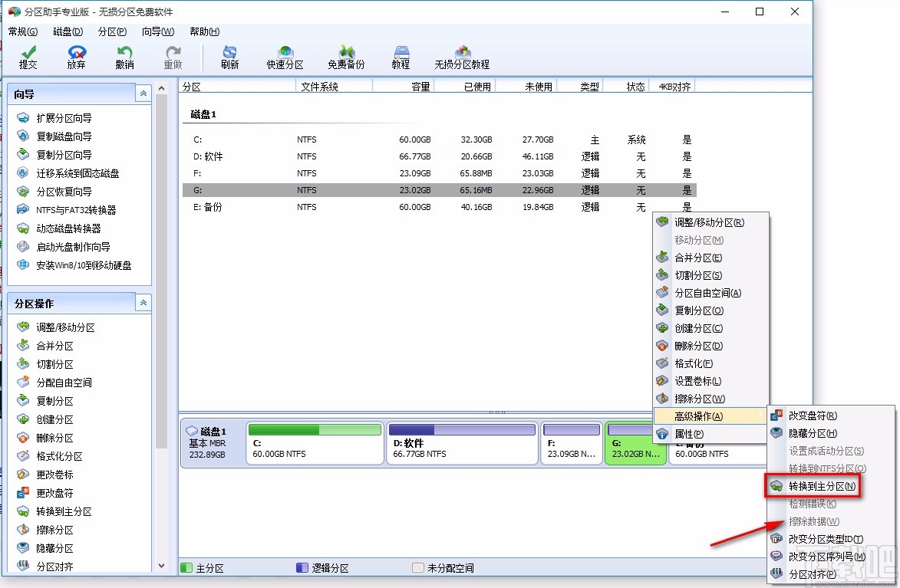The image size is (900, 588).
Task: Select 隐藏分区(H) in the submenu
Action: (830, 433)
